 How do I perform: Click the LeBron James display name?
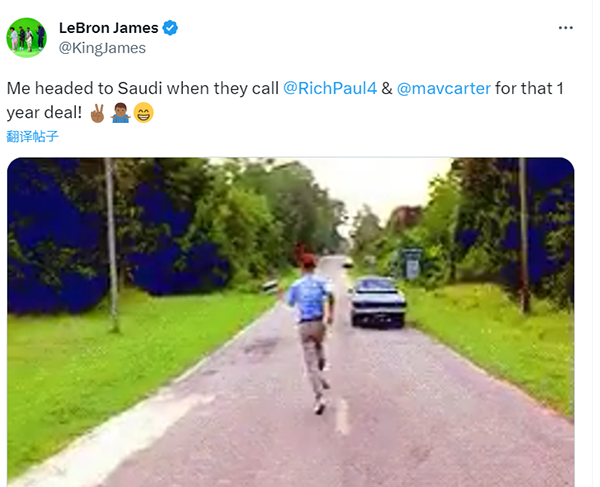108,28
